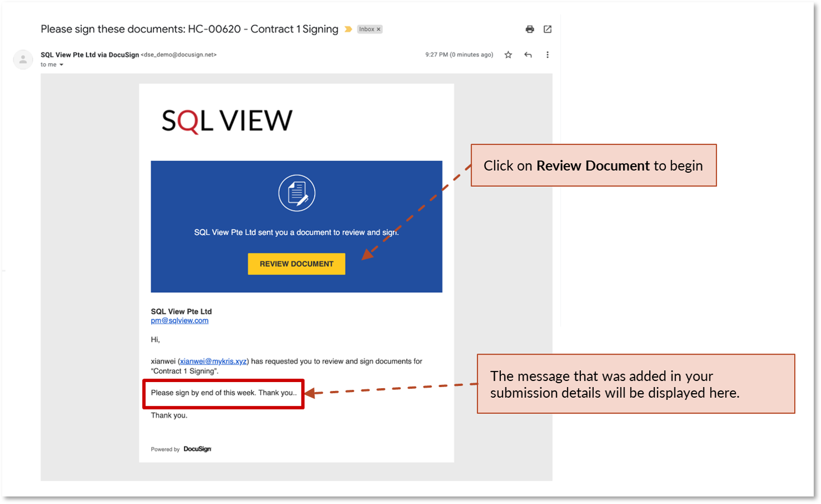Click the SQL VIEW logo
The image size is (821, 504).
point(227,121)
